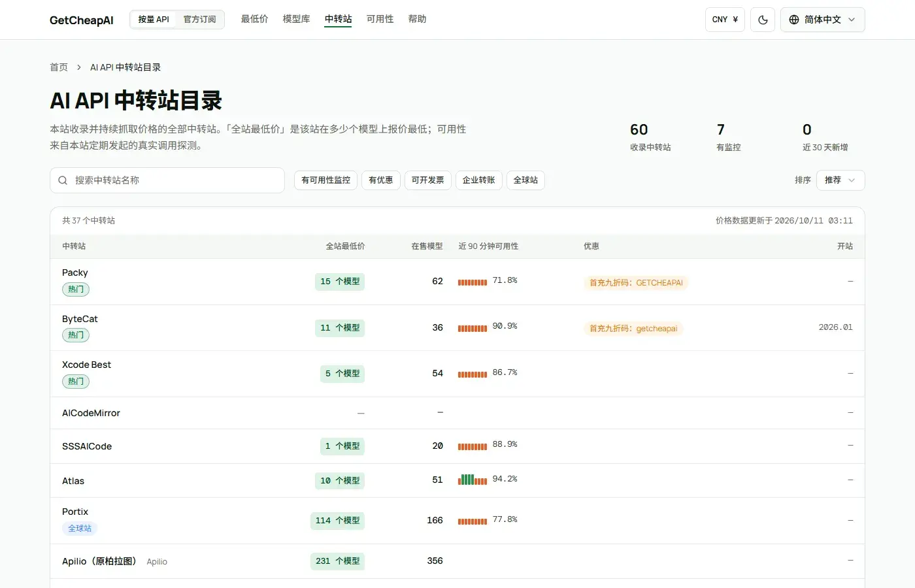Viewport: 915px width, 588px height.
Task: Click the 全站最低价 column header
Action: 345,246
